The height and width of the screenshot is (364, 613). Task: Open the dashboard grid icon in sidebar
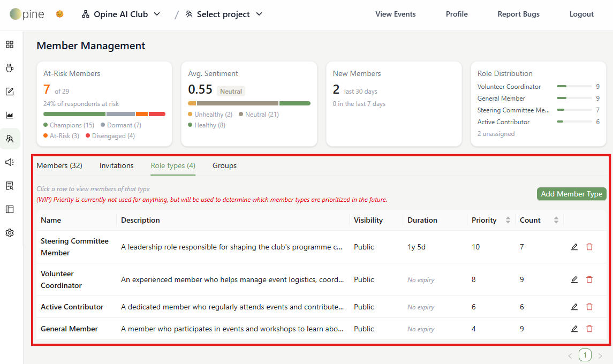coord(10,44)
